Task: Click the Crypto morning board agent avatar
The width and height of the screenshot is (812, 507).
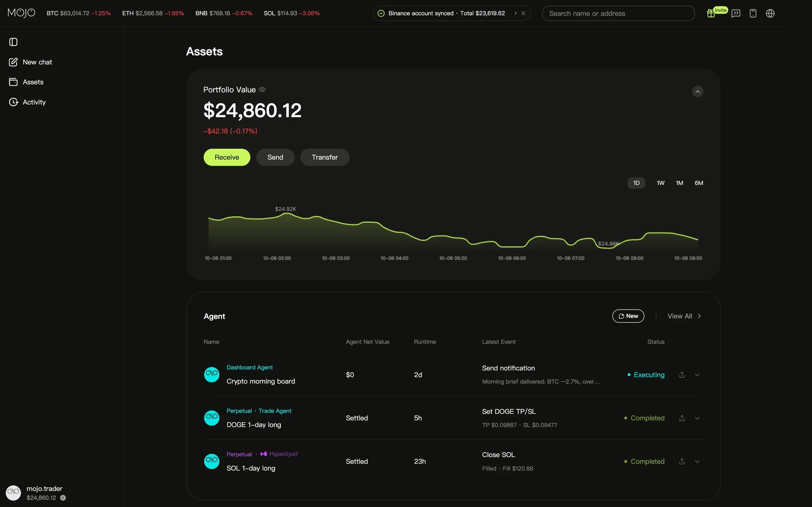Action: [x=211, y=374]
